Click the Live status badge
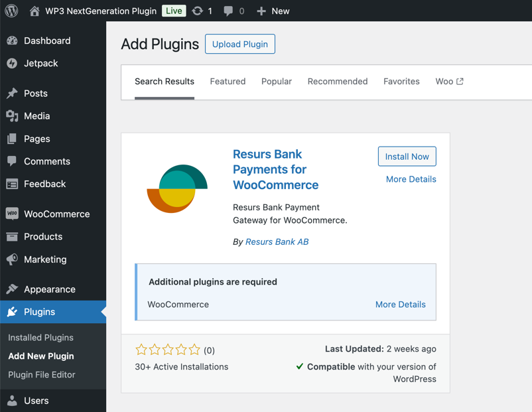Image resolution: width=532 pixels, height=412 pixels. pos(174,11)
